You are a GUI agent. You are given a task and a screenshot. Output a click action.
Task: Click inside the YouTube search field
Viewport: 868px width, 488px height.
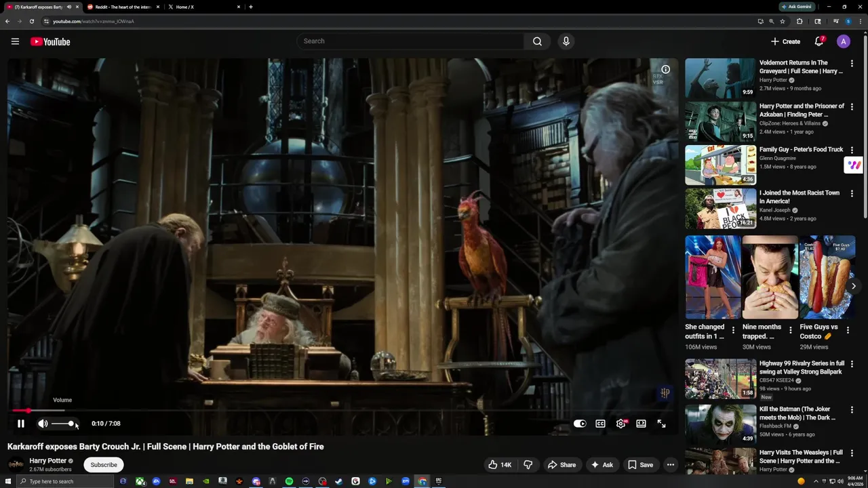tap(410, 41)
